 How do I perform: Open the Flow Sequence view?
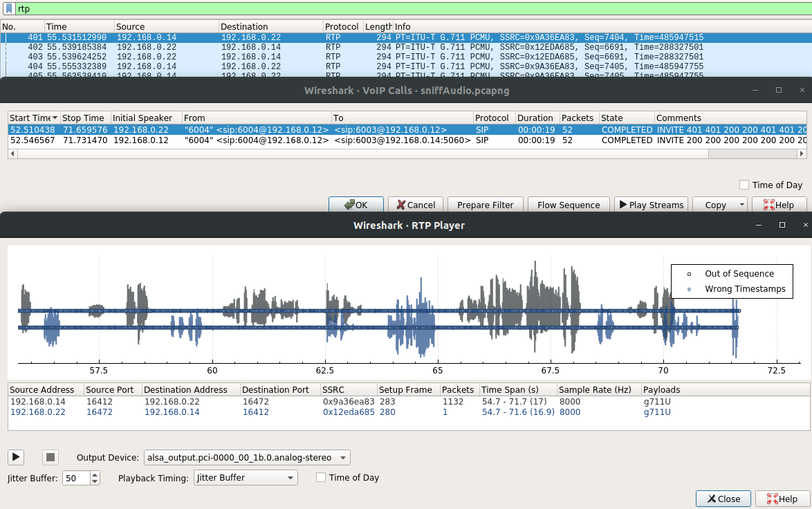568,205
